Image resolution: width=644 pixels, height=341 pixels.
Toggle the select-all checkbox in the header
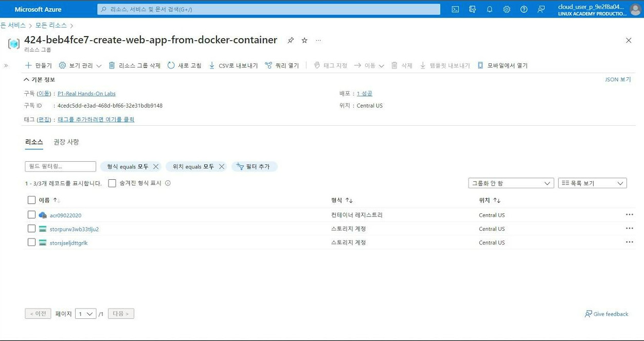coord(31,200)
